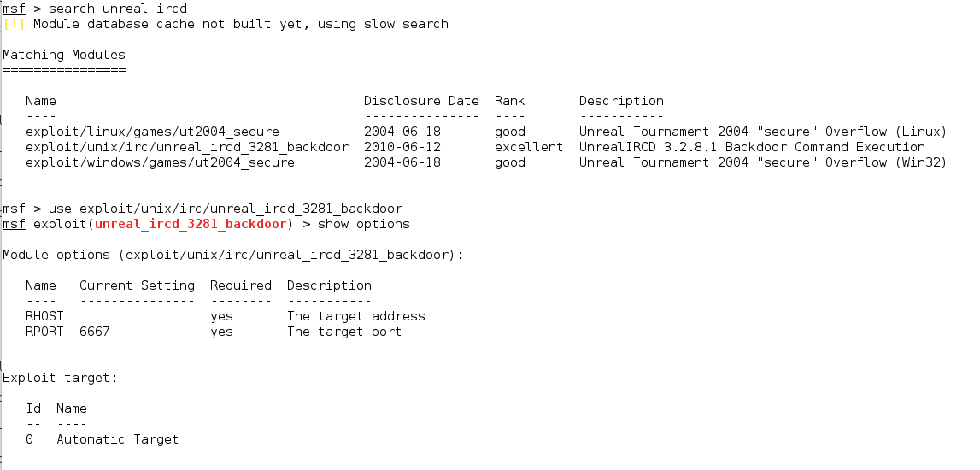The height and width of the screenshot is (470, 980).
Task: Click the Matching Modules heading
Action: tap(64, 55)
